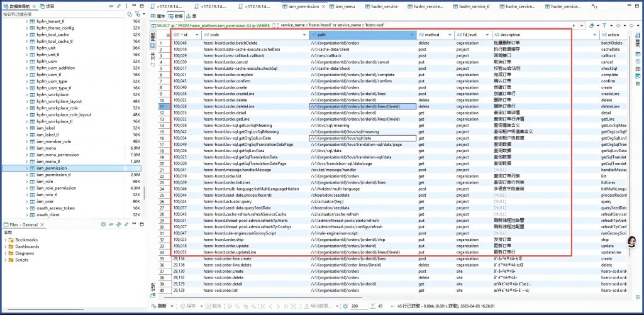Switch to the 属性 (Properties) tab
The height and width of the screenshot is (315, 644).
[x=160, y=15]
